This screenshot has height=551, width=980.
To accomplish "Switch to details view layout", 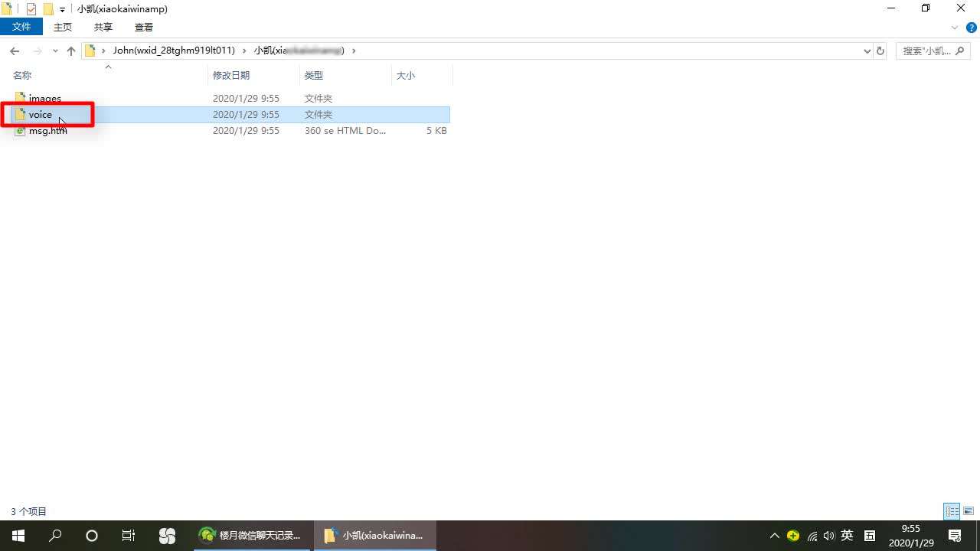I will coord(952,511).
